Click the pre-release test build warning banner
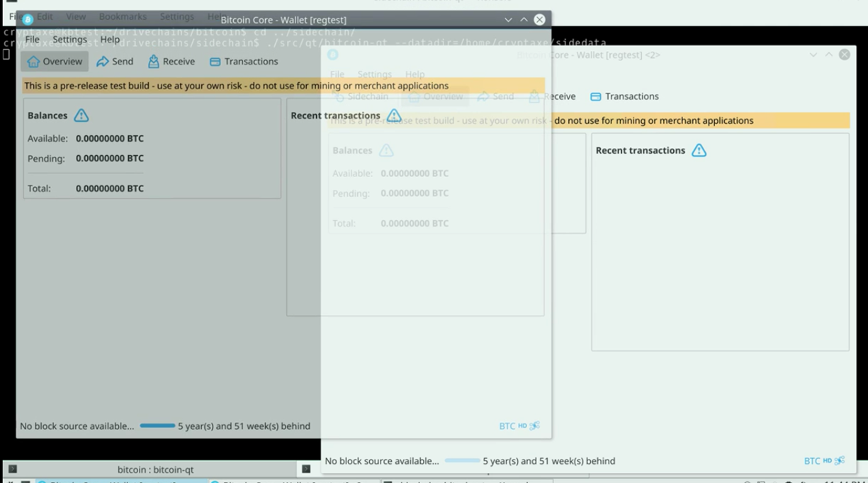This screenshot has height=483, width=868. point(283,86)
